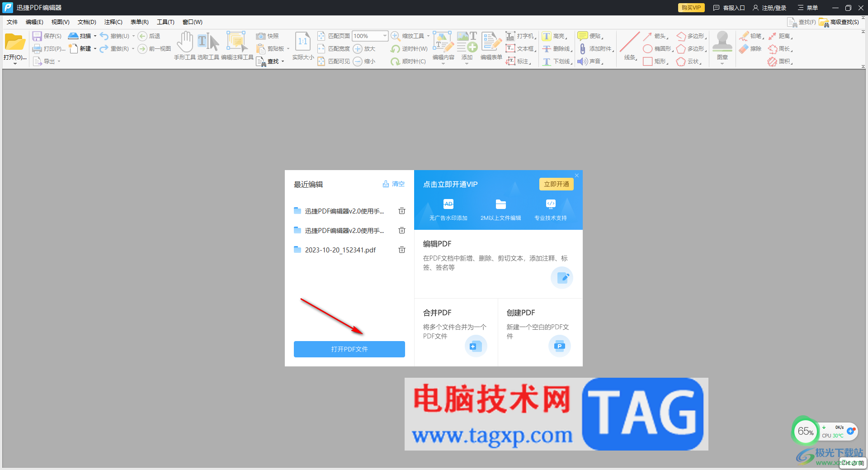
Task: Open the 菜单 hamburger menu
Action: [808, 8]
